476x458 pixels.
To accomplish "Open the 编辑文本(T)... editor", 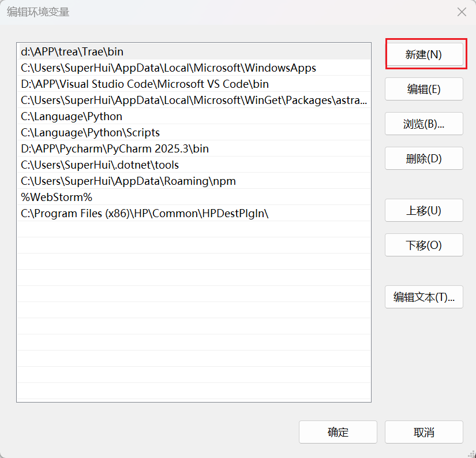I will point(424,297).
